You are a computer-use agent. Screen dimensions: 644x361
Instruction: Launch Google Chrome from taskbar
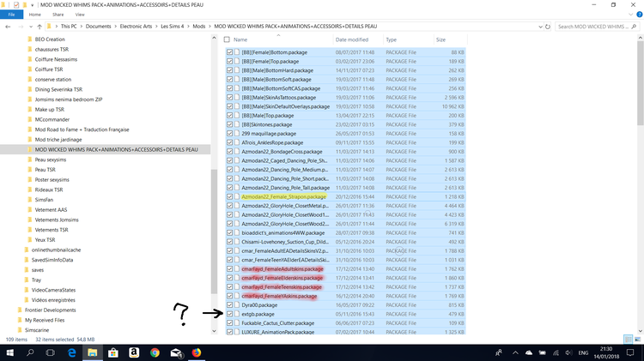[x=155, y=352]
